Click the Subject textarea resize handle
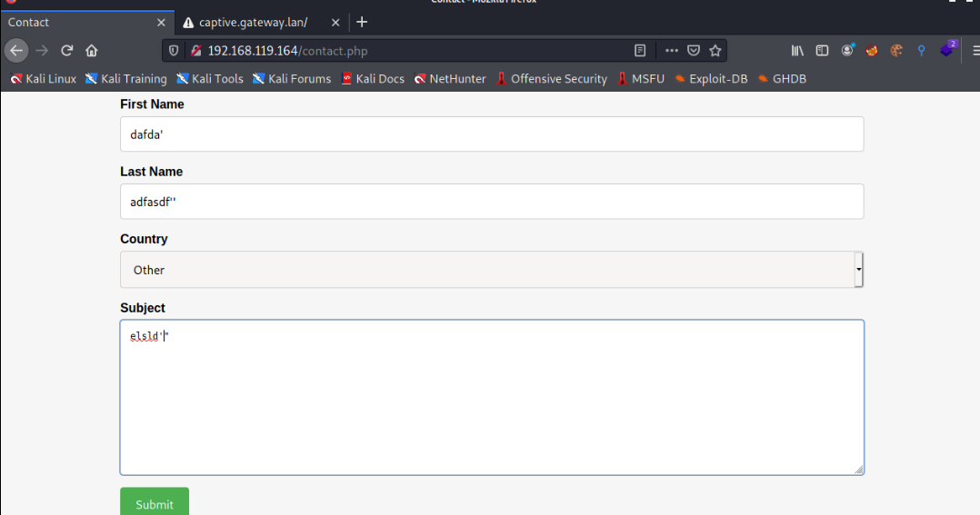This screenshot has height=515, width=980. click(859, 470)
